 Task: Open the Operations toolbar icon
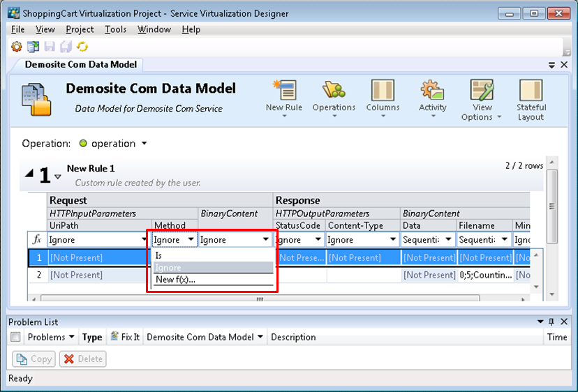click(334, 92)
